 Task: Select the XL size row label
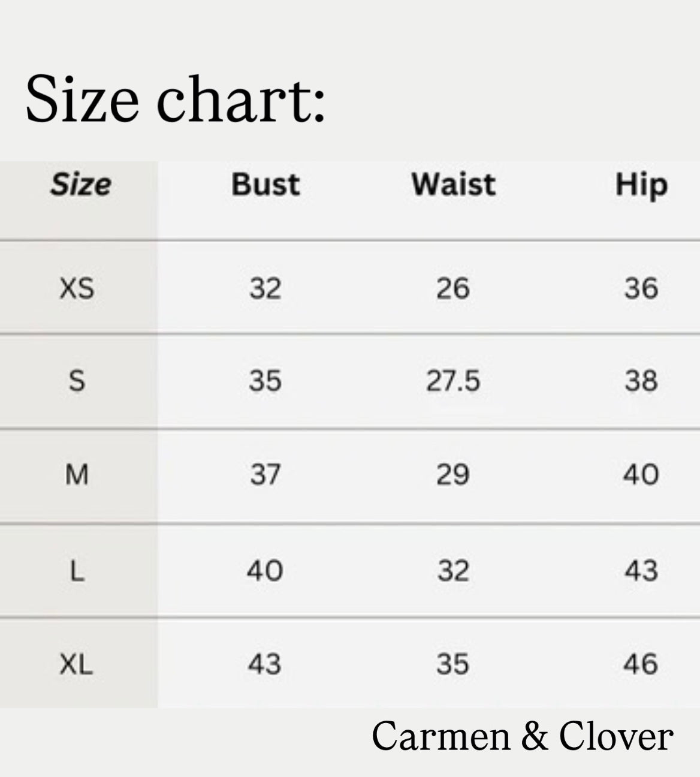pos(77,664)
